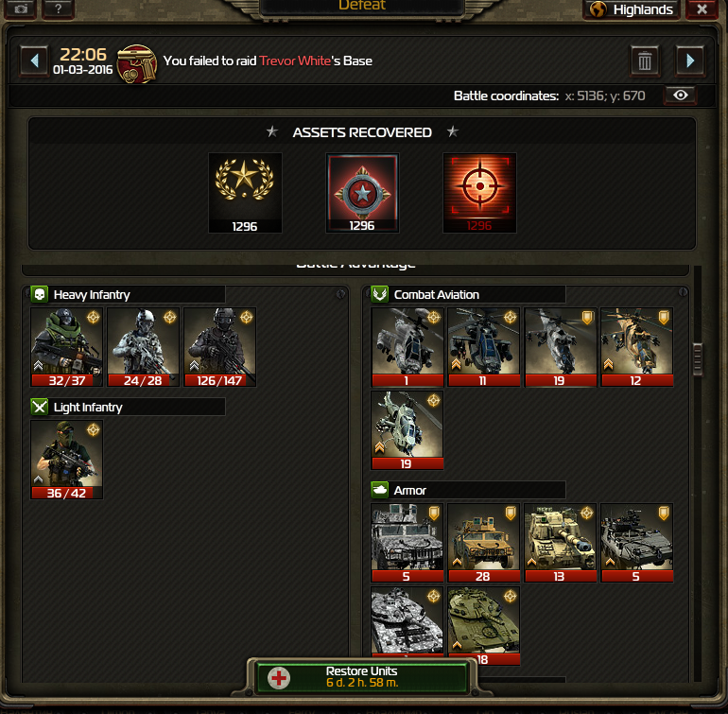Screen dimensions: 728x714
Task: Open the Highlands region selector
Action: coord(632,9)
